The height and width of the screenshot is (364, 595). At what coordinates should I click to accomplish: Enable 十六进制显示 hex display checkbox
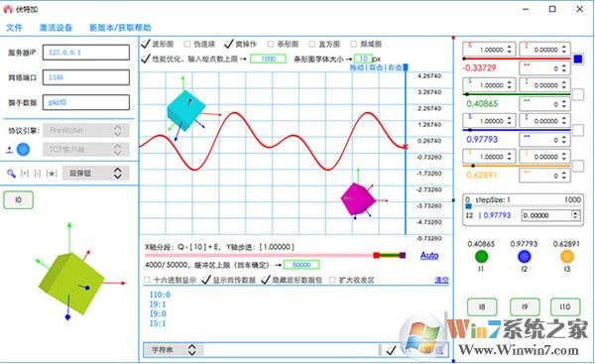pos(147,280)
